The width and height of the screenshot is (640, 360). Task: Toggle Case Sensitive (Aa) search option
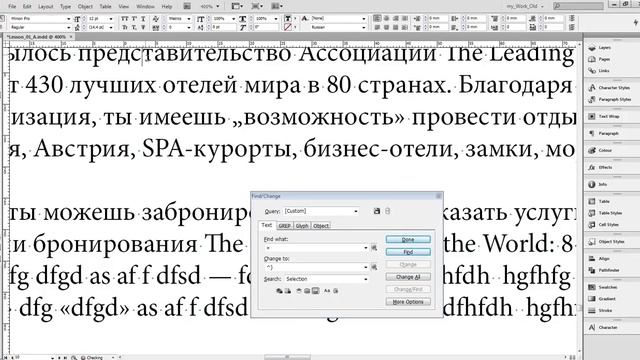[x=327, y=291]
